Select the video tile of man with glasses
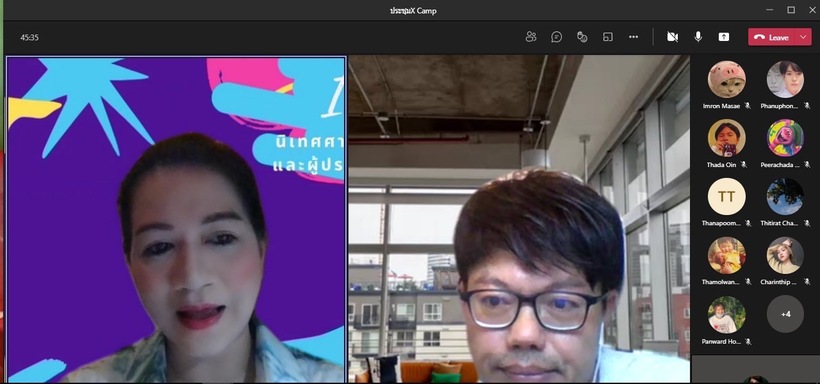Viewport: 820px width, 384px height. tap(519, 219)
